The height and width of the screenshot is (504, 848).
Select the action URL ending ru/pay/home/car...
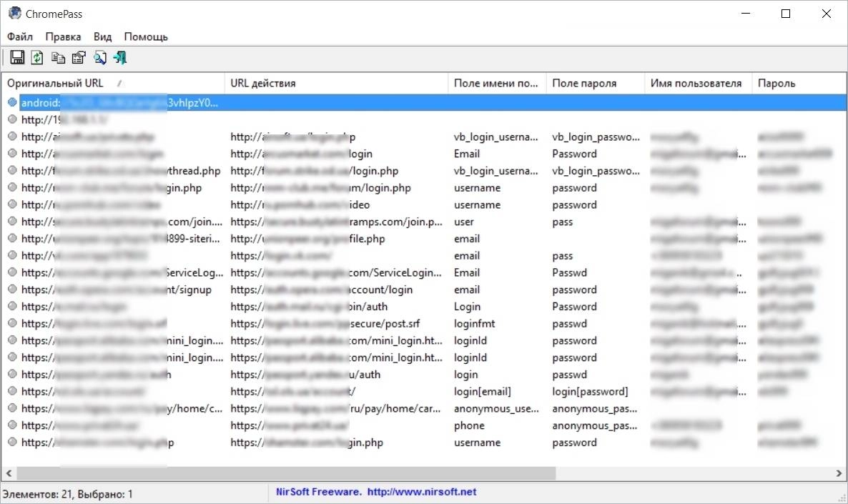pyautogui.click(x=336, y=408)
